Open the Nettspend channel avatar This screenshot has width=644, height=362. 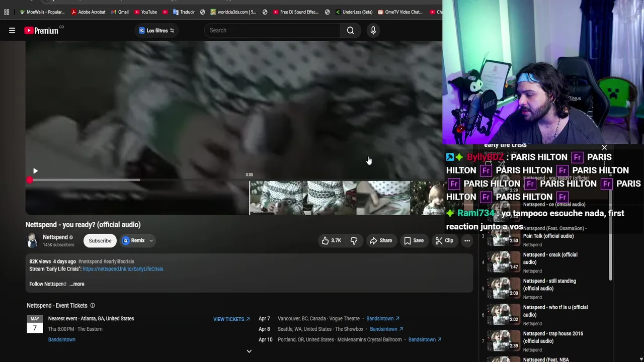tap(32, 240)
